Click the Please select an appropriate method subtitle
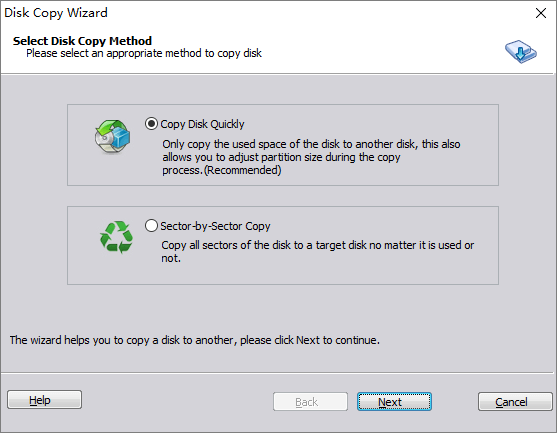This screenshot has width=557, height=433. coord(144,53)
